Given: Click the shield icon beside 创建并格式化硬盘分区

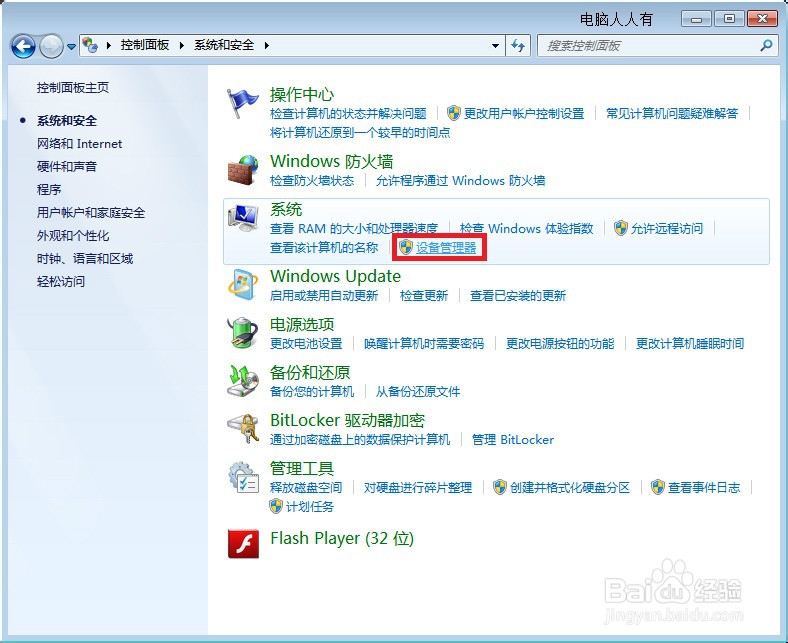Looking at the screenshot, I should point(500,487).
